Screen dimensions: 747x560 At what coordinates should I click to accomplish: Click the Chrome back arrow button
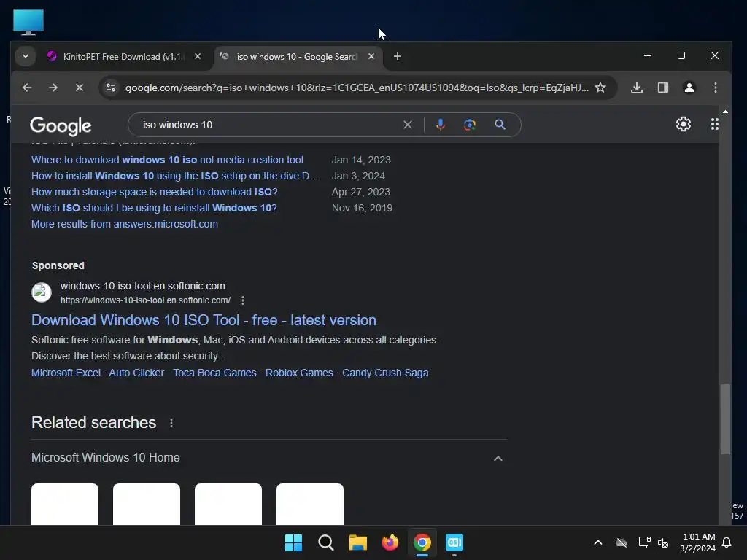27,87
